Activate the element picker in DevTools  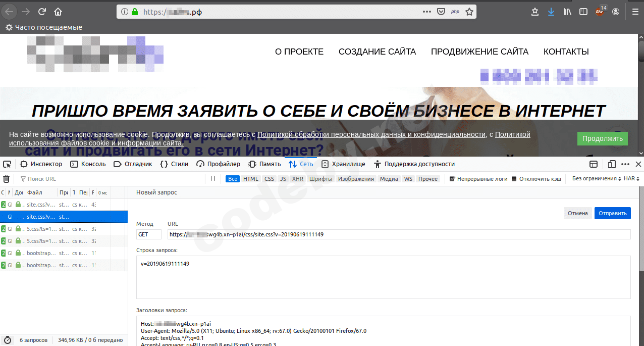(7, 164)
